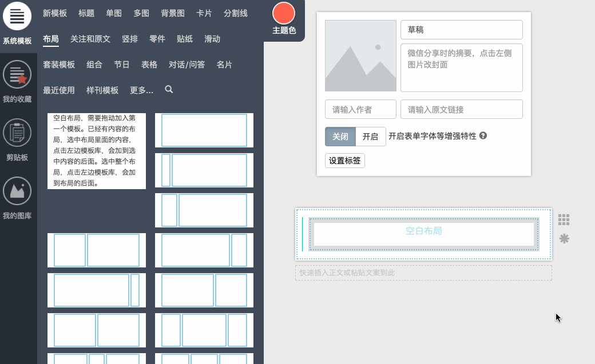
Task: Switch to 标题 templates tab
Action: click(x=86, y=13)
